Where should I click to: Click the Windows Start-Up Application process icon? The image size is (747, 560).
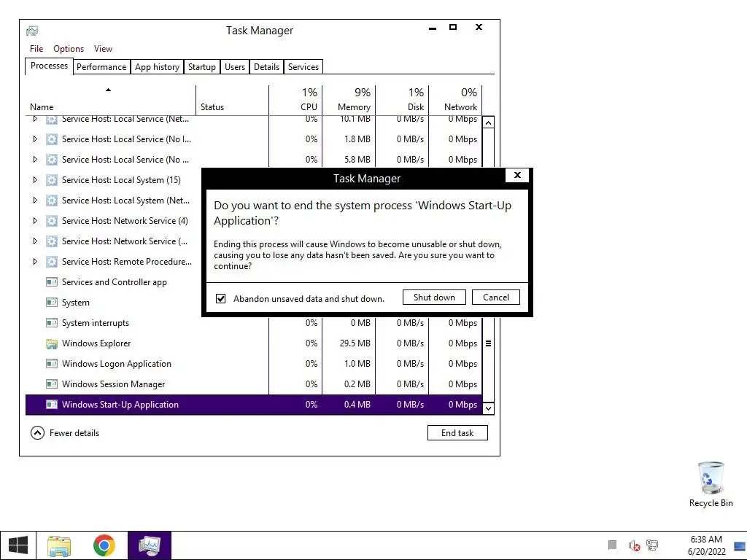click(52, 404)
